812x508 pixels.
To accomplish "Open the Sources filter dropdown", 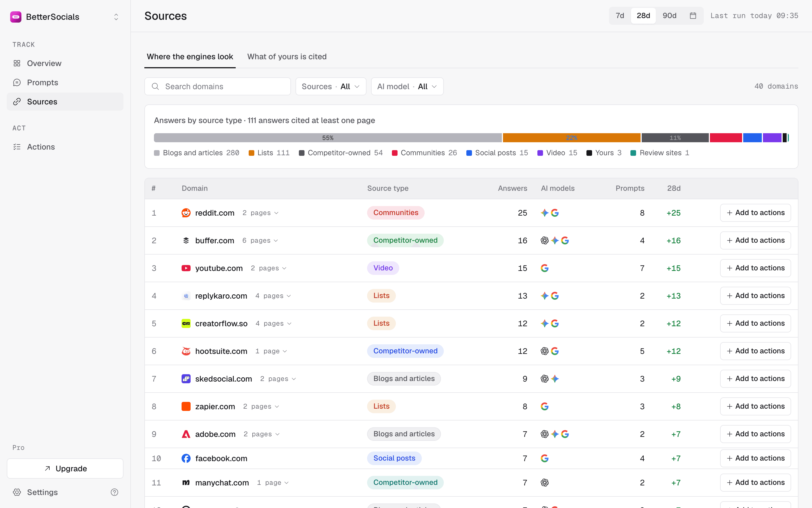I will pos(331,86).
